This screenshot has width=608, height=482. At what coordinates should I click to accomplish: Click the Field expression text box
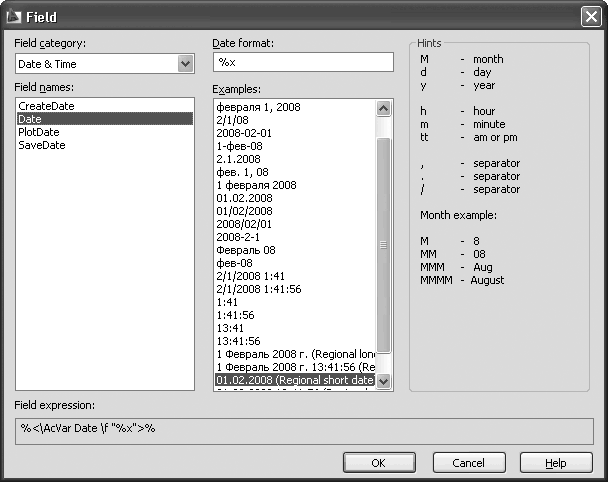click(304, 429)
